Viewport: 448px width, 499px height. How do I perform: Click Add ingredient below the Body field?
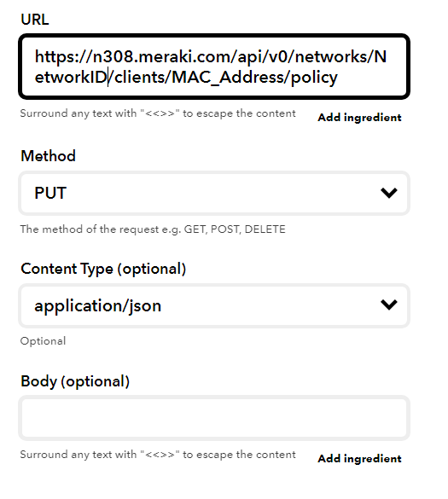click(x=359, y=459)
